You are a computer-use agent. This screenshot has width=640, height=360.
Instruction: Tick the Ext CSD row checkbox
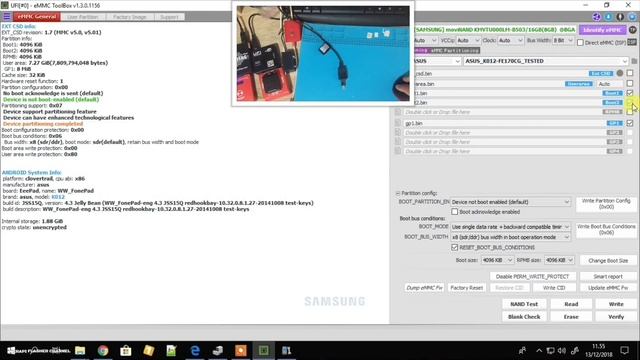(630, 73)
